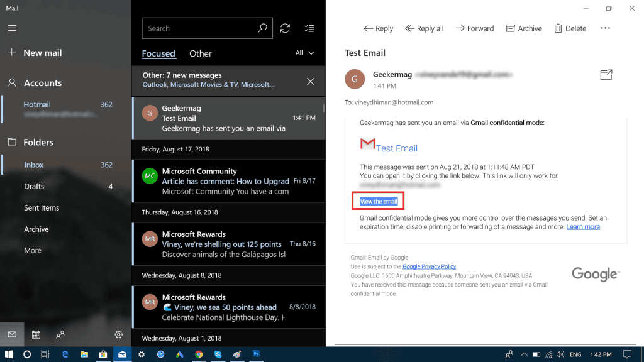Open Action Center notification icon
Image resolution: width=644 pixels, height=362 pixels.
click(627, 354)
